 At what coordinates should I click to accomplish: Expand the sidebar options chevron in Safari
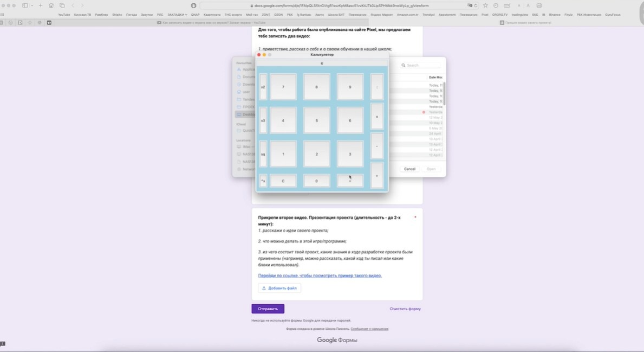tap(32, 5)
